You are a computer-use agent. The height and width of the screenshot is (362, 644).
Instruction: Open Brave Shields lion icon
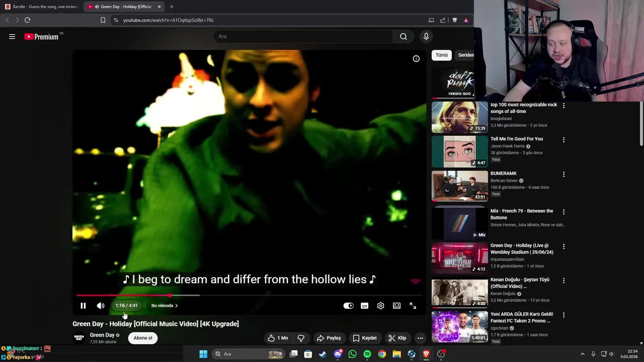[x=455, y=20]
